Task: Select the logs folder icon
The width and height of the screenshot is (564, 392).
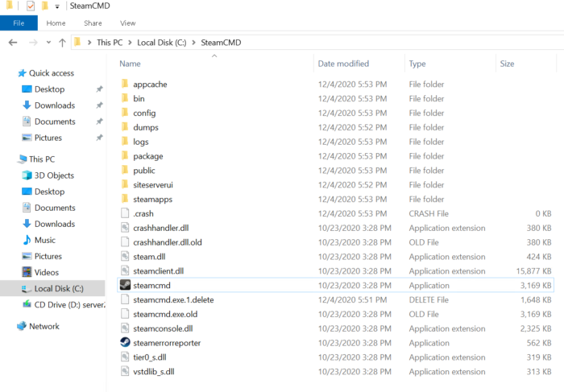Action: click(x=125, y=141)
